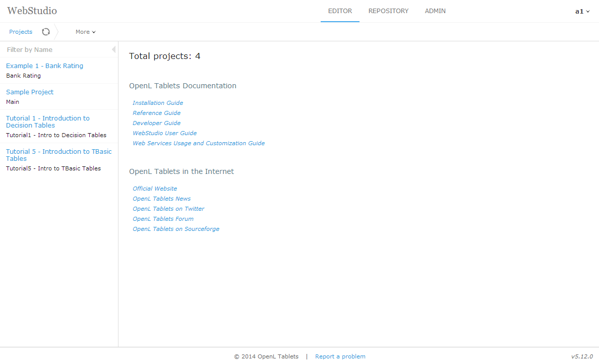Screen dimensions: 599x364
Task: Click the Filter by Name input field
Action: point(50,49)
